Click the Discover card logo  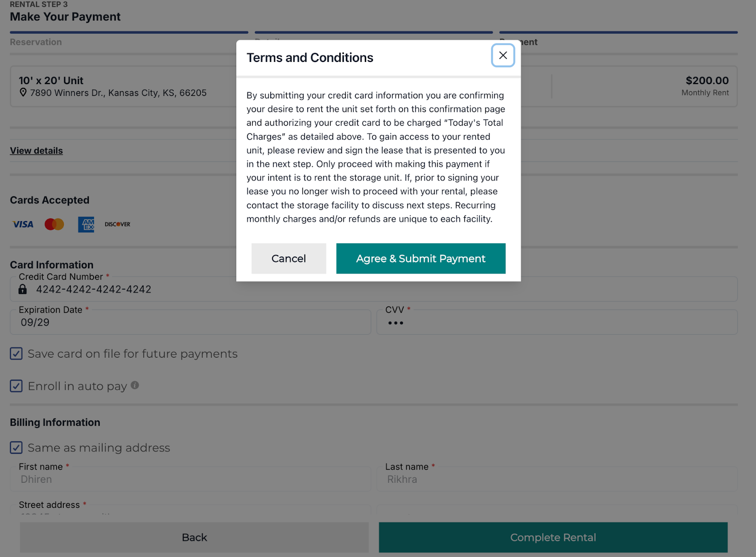pyautogui.click(x=118, y=224)
